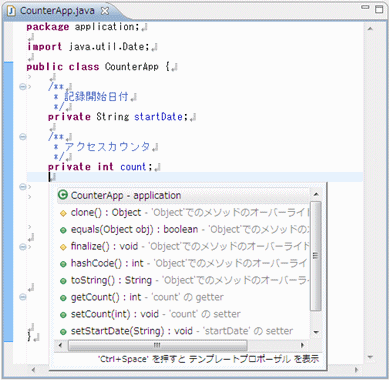The width and height of the screenshot is (389, 380).
Task: Place cursor on 'import java.util.Date;' line
Action: point(88,47)
